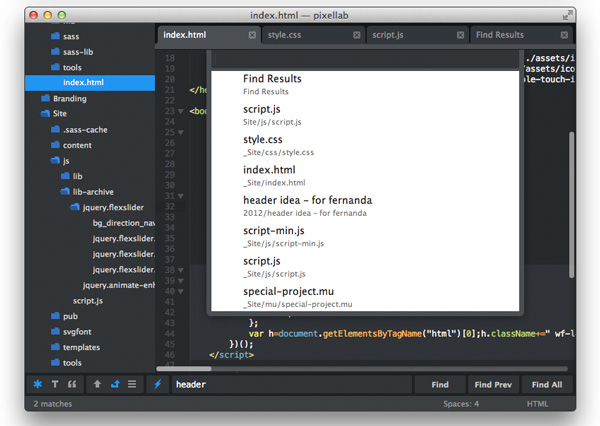
Task: Open sass folder icon in sidebar
Action: point(55,36)
